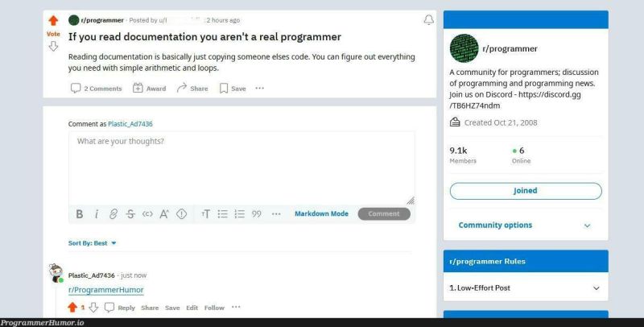Edit the Plastic_Ad7436 comment
This screenshot has height=327, width=644.
coord(192,308)
